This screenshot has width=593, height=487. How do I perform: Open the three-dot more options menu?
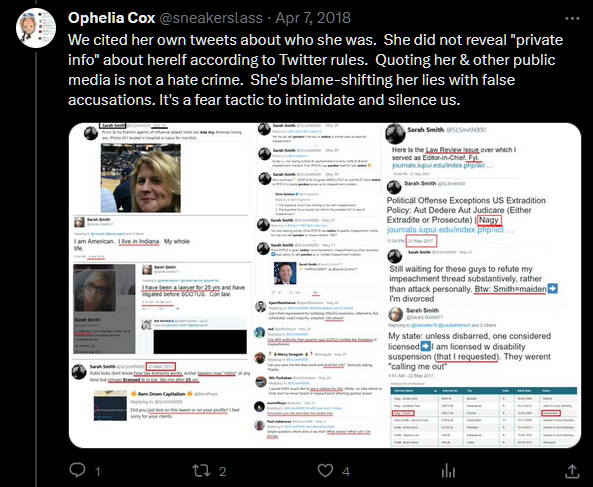pyautogui.click(x=572, y=18)
